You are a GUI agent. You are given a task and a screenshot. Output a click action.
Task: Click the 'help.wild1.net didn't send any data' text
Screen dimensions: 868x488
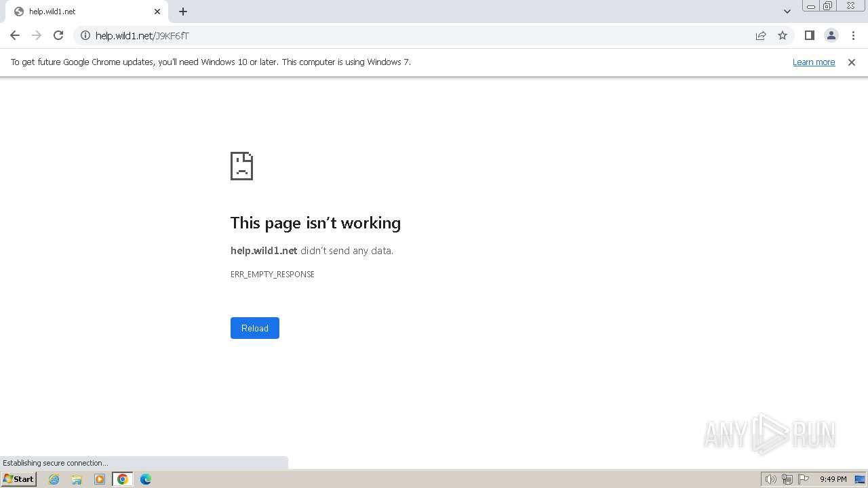pyautogui.click(x=312, y=251)
